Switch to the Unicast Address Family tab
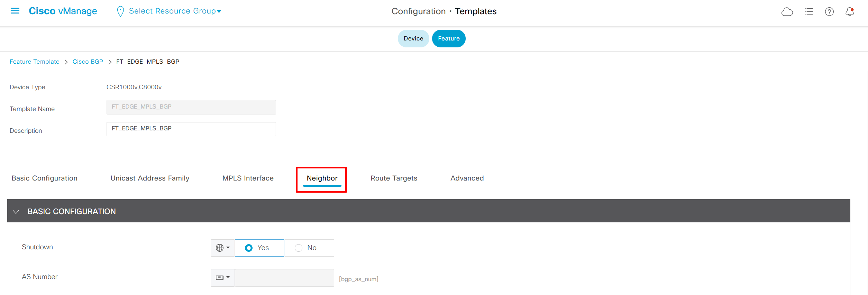Viewport: 868px width, 295px height. (150, 178)
